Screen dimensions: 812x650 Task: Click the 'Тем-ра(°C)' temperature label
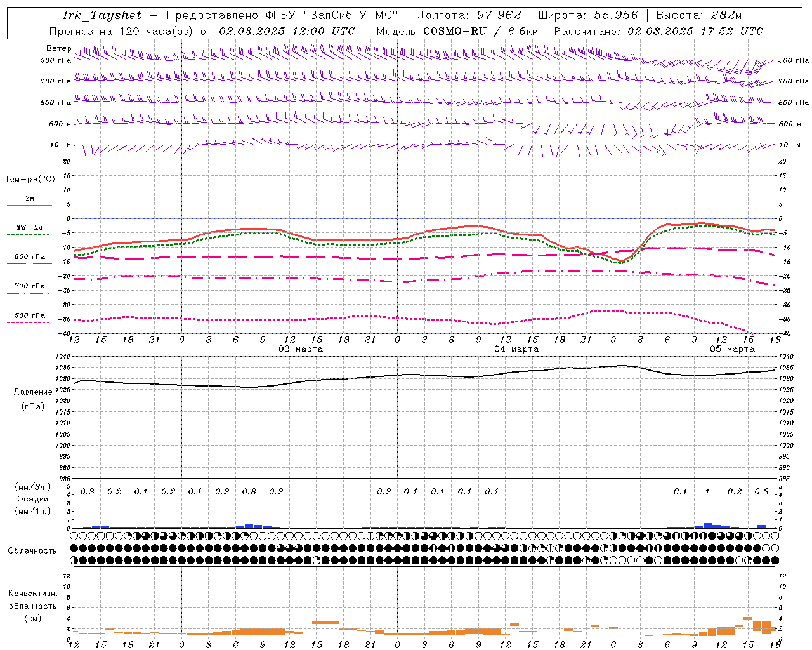[30, 180]
